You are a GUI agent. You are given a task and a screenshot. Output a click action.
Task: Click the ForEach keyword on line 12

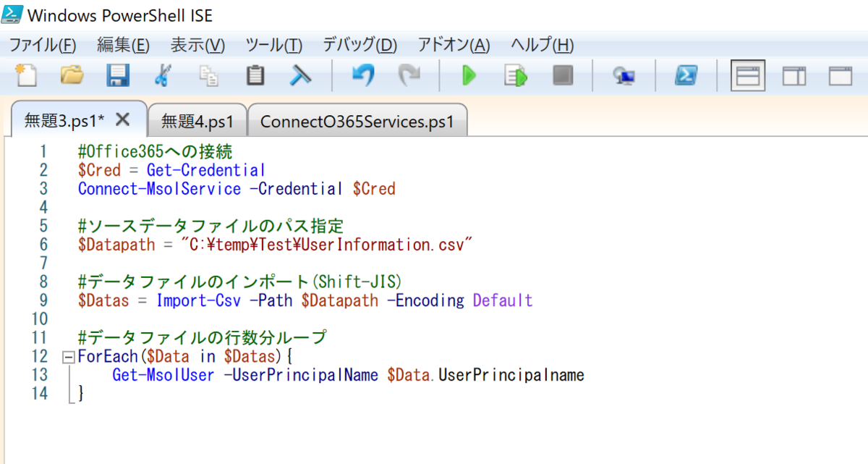coord(108,357)
